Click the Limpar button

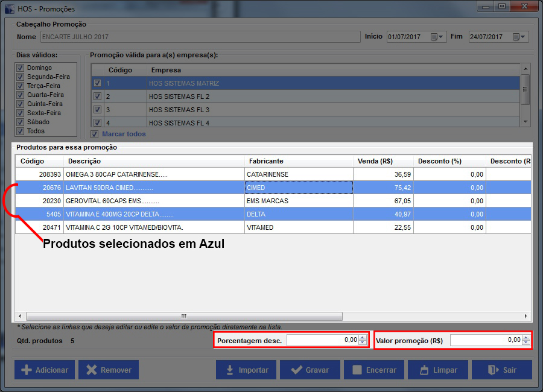pyautogui.click(x=438, y=370)
